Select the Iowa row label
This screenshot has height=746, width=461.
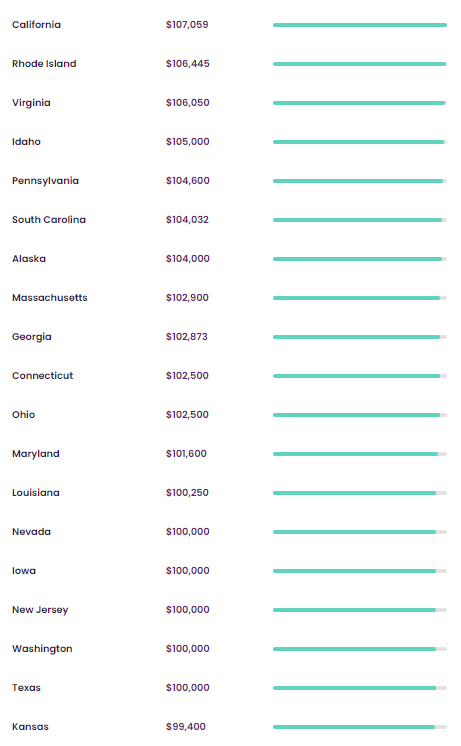24,571
